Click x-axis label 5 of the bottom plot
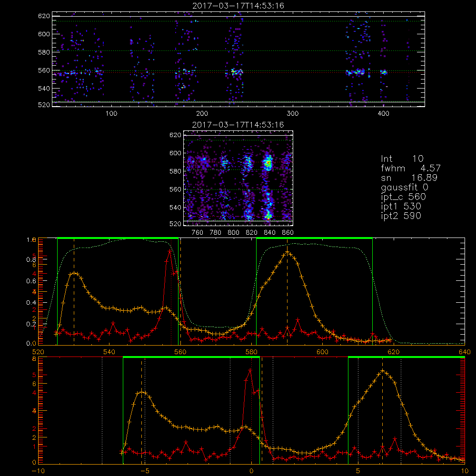Viewport: 476px width, 476px height. (x=358, y=471)
